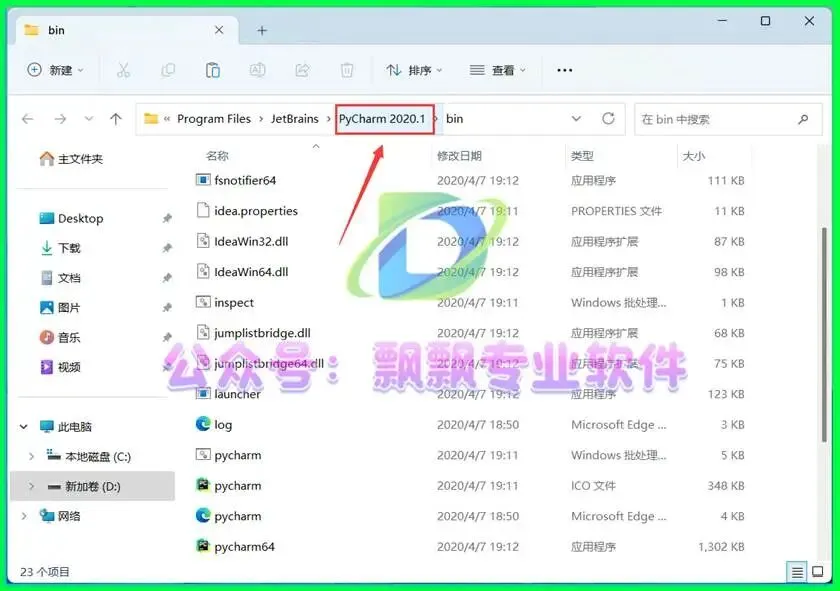Select the log Microsoft Edge file icon
Screen dimensions: 840x591
click(202, 424)
